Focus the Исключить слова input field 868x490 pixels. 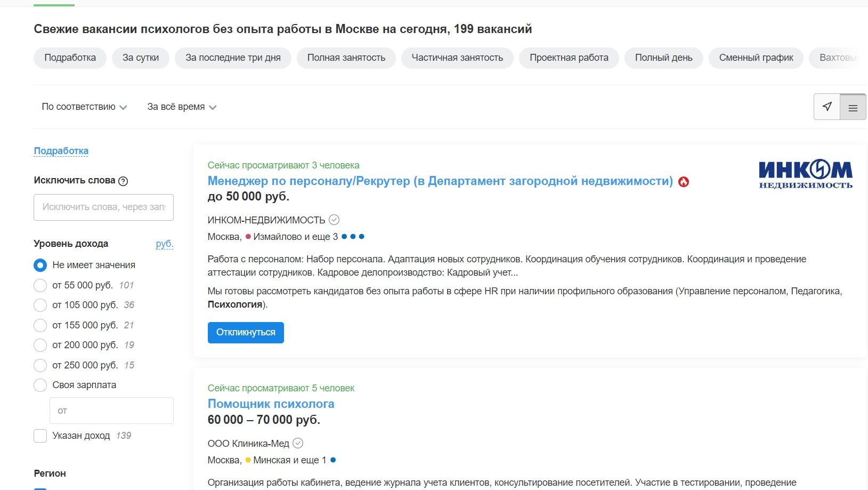(103, 207)
